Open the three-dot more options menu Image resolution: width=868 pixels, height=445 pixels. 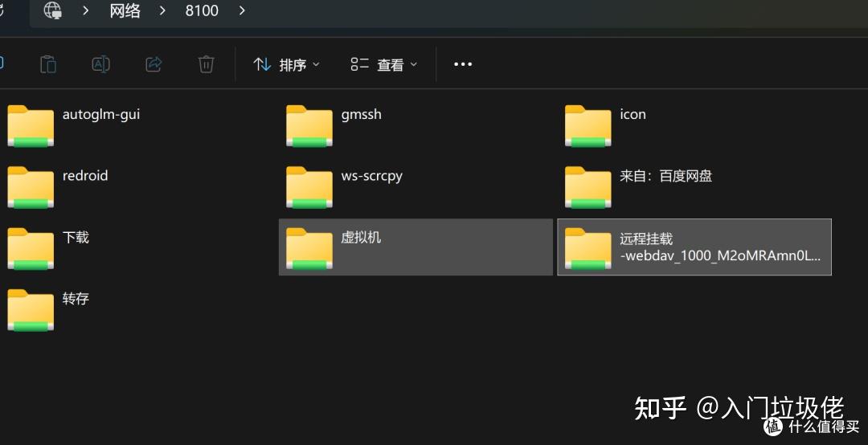point(463,64)
